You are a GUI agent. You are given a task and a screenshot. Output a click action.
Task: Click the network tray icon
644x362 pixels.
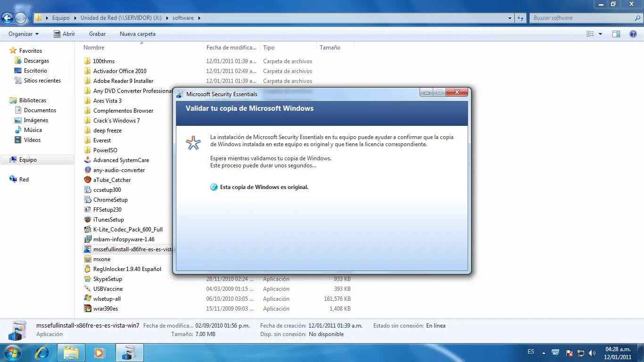[x=581, y=353]
